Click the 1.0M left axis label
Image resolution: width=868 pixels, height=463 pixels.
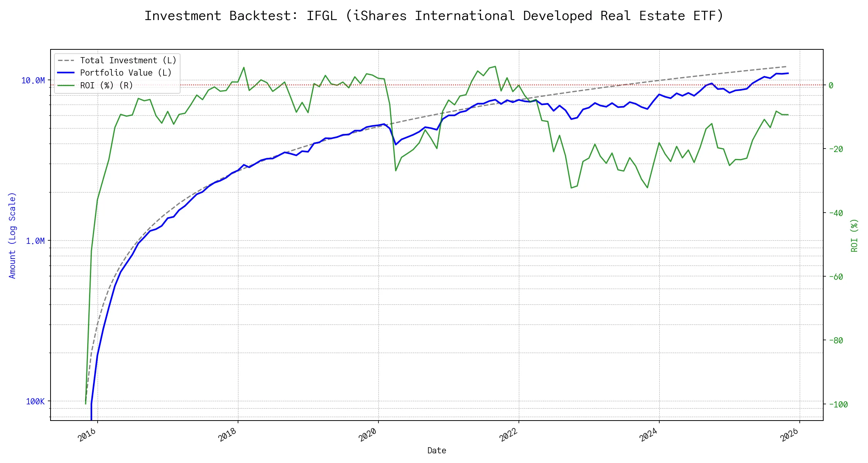coord(35,241)
